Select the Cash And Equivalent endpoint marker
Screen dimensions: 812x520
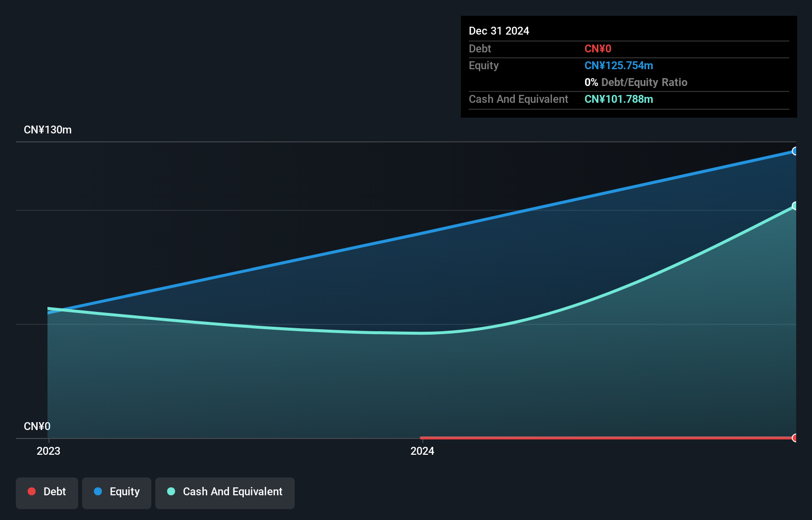tap(795, 206)
